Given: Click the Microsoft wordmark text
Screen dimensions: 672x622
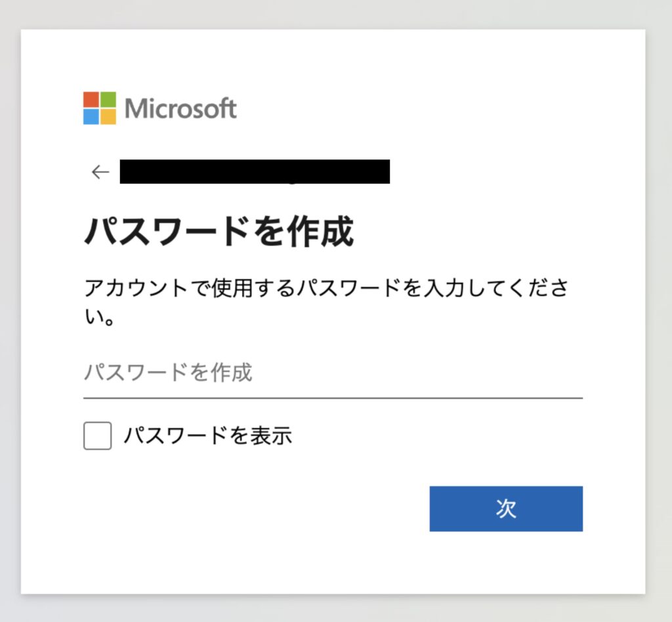Looking at the screenshot, I should pyautogui.click(x=182, y=108).
